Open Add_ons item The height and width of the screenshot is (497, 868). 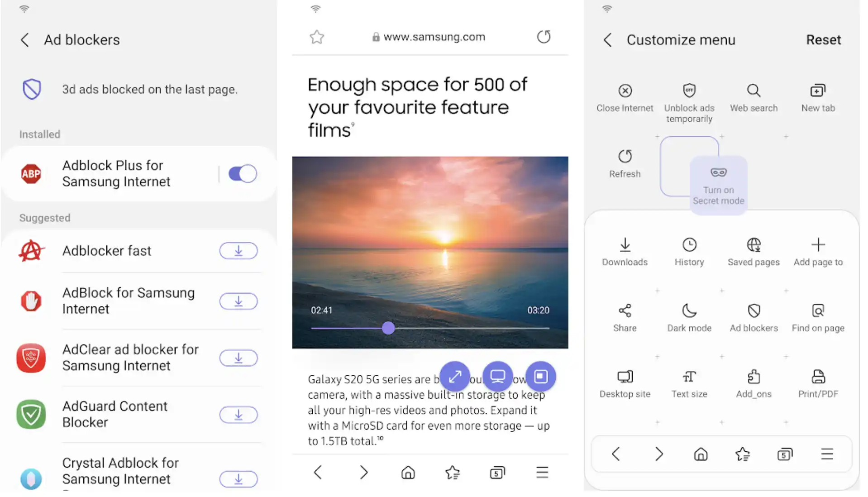point(754,384)
